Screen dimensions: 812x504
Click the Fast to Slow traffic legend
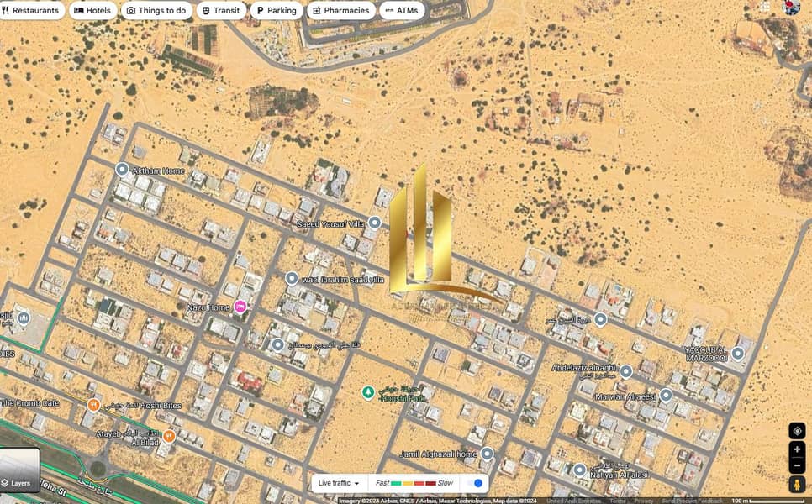pyautogui.click(x=414, y=483)
